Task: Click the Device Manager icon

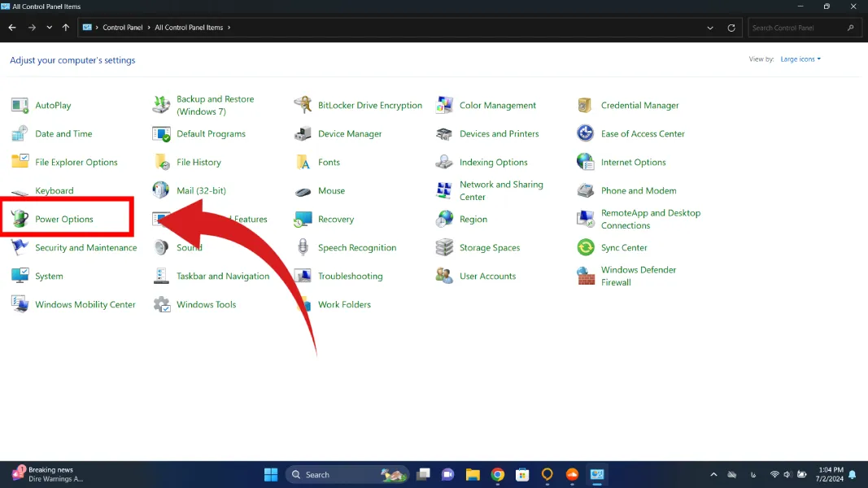Action: click(x=303, y=133)
